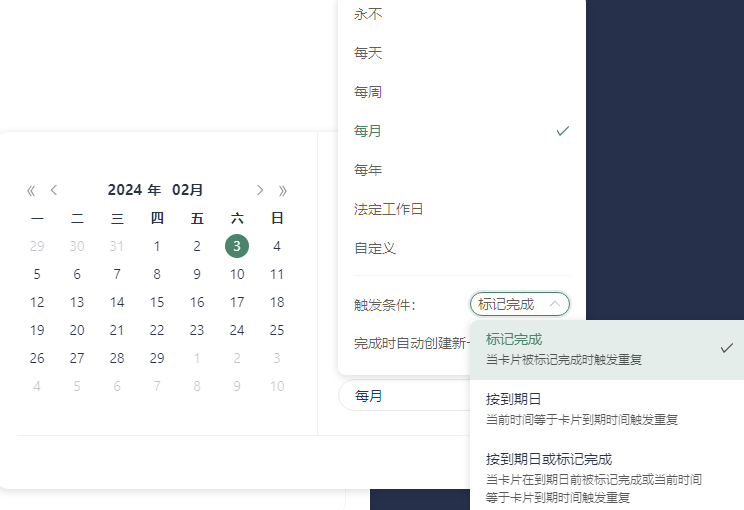Click the month 02月 header
744x510 pixels.
[188, 190]
